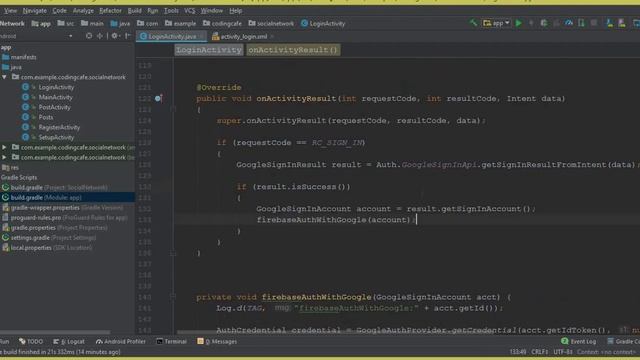640x360 pixels.
Task: Toggle firebaseAuthWithGoogle method fold marker
Action: (x=173, y=297)
